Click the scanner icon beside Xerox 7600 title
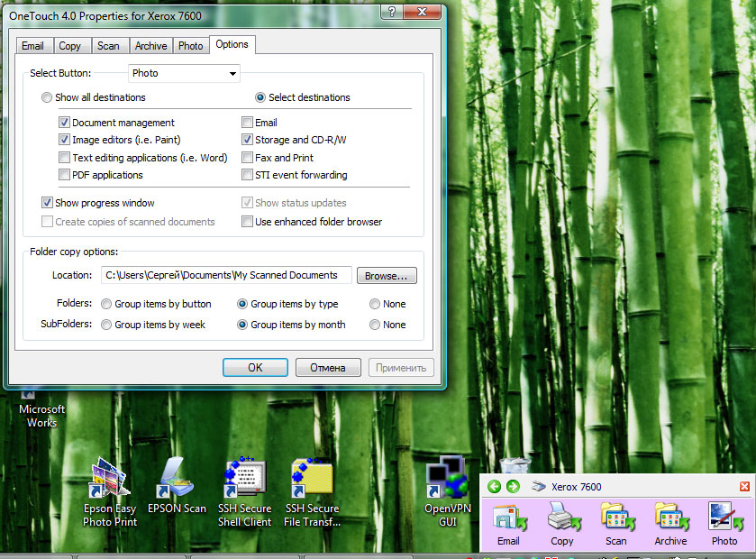The width and height of the screenshot is (756, 559). pos(538,487)
